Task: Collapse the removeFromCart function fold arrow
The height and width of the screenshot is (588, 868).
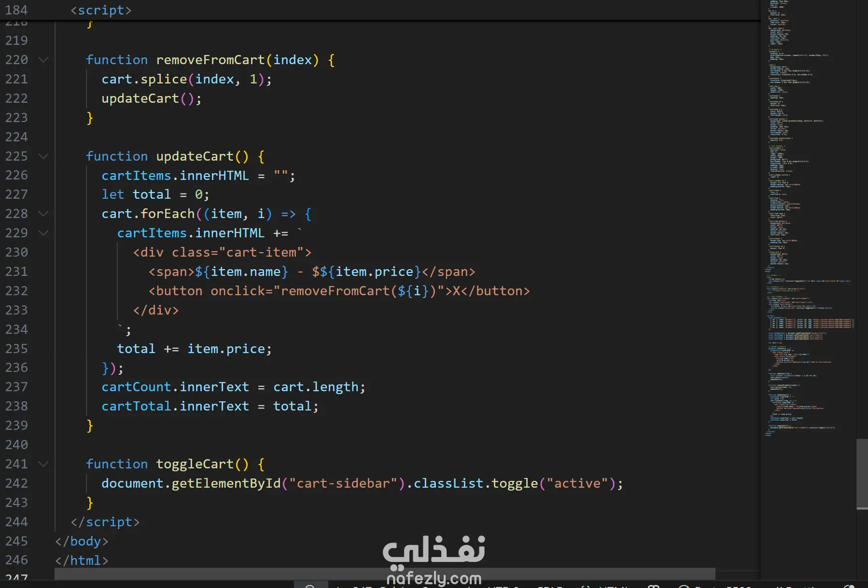Action: click(x=43, y=60)
